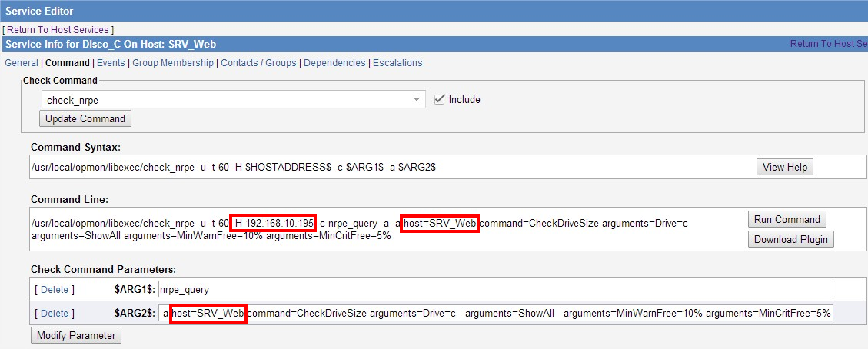This screenshot has height=349, width=868.
Task: Delete the $ARG2$ parameter
Action: click(54, 314)
